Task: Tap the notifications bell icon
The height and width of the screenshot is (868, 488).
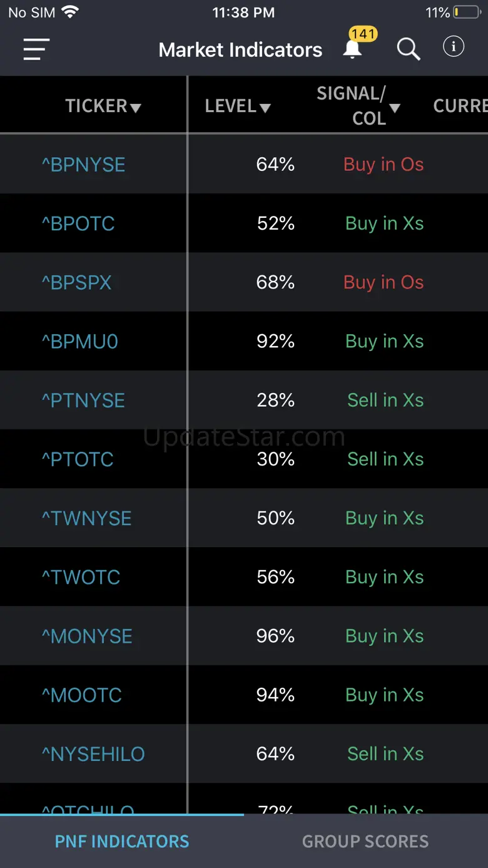Action: coord(352,49)
